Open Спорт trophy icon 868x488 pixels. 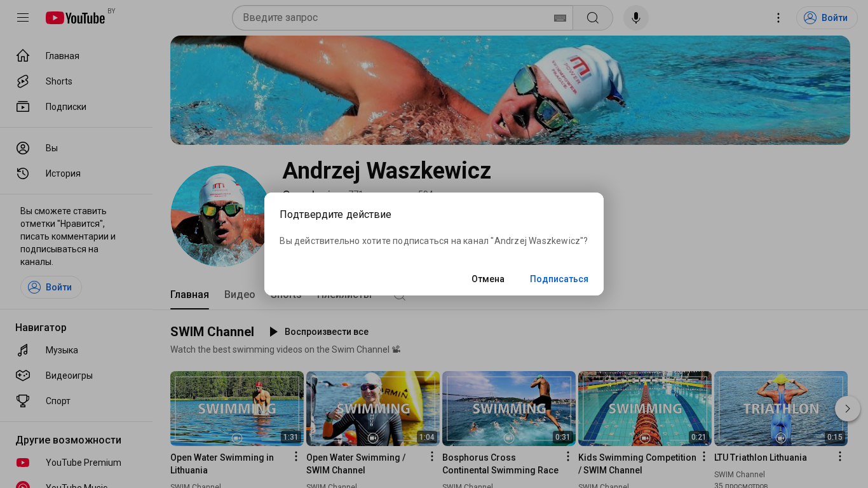[x=23, y=401]
